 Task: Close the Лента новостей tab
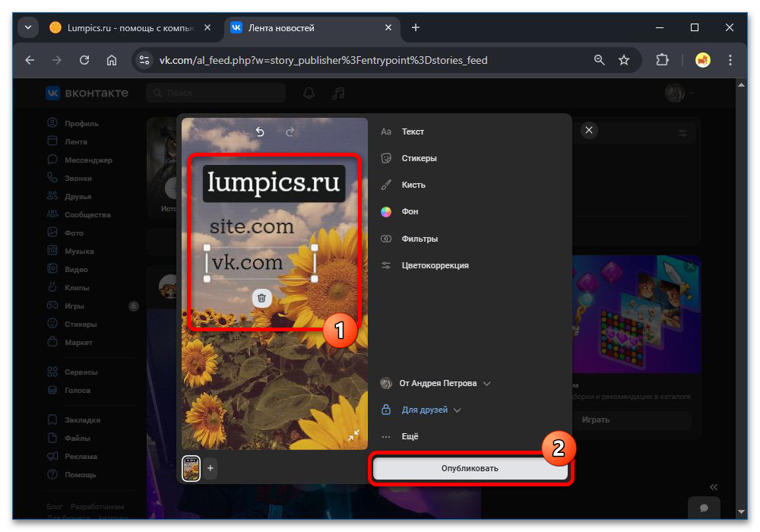coord(388,27)
